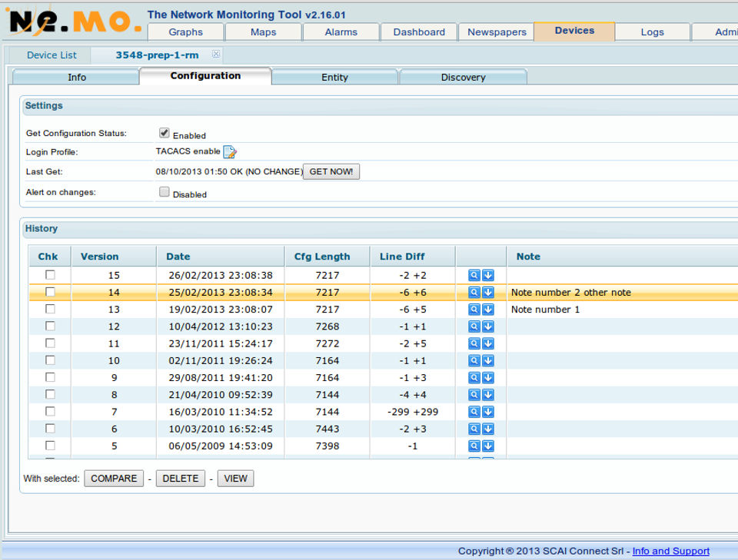Go to the Device List tab
The width and height of the screenshot is (738, 560).
coord(52,55)
